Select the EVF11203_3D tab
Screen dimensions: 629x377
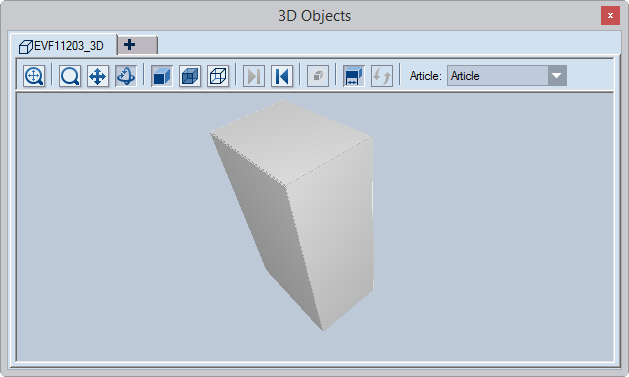pyautogui.click(x=64, y=45)
